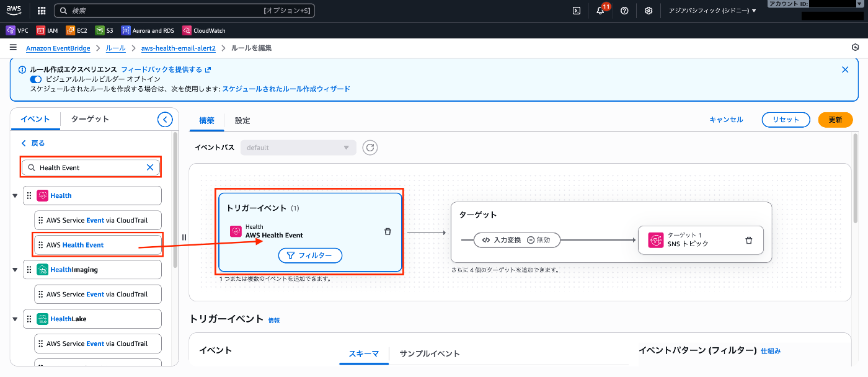This screenshot has width=868, height=377.
Task: Click the left panel scrollbar
Action: click(175, 198)
